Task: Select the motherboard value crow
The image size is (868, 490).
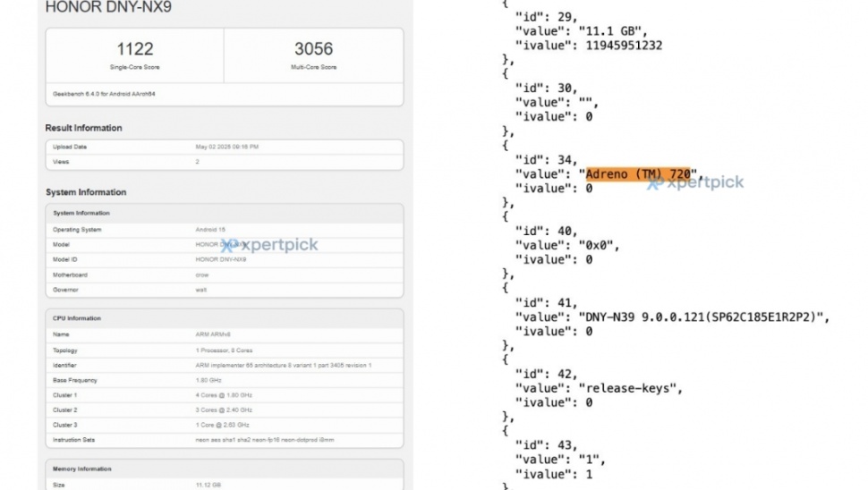Action: pos(202,275)
